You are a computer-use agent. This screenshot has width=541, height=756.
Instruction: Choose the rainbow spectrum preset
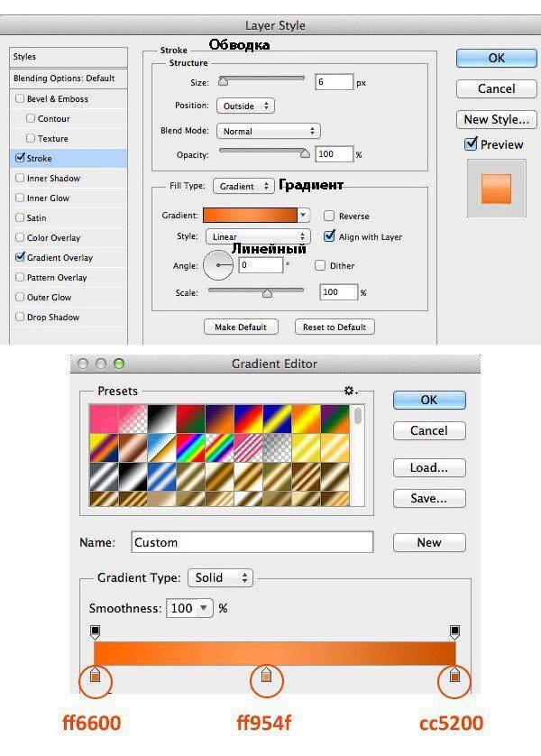tap(190, 447)
